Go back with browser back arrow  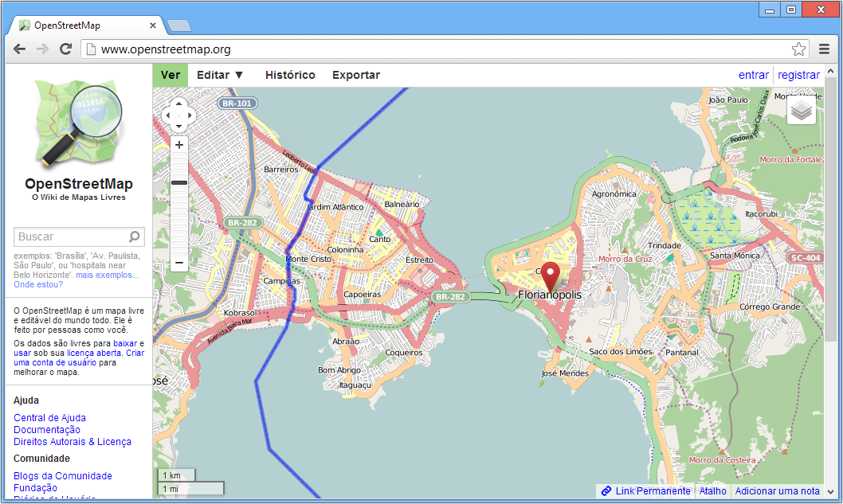tap(20, 49)
